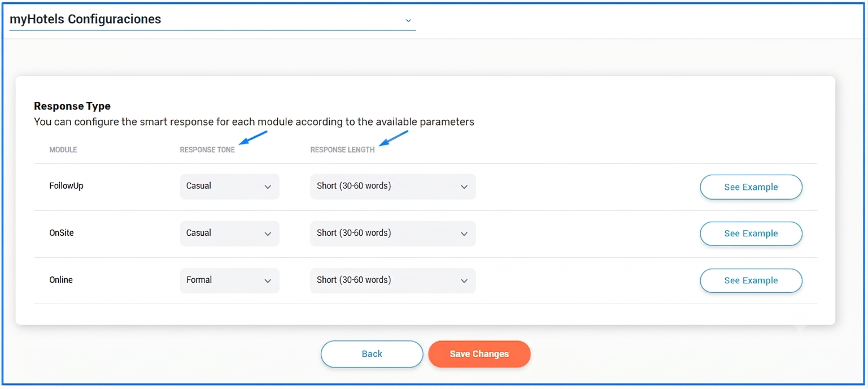This screenshot has width=868, height=389.
Task: See Example for Online module
Action: point(751,280)
